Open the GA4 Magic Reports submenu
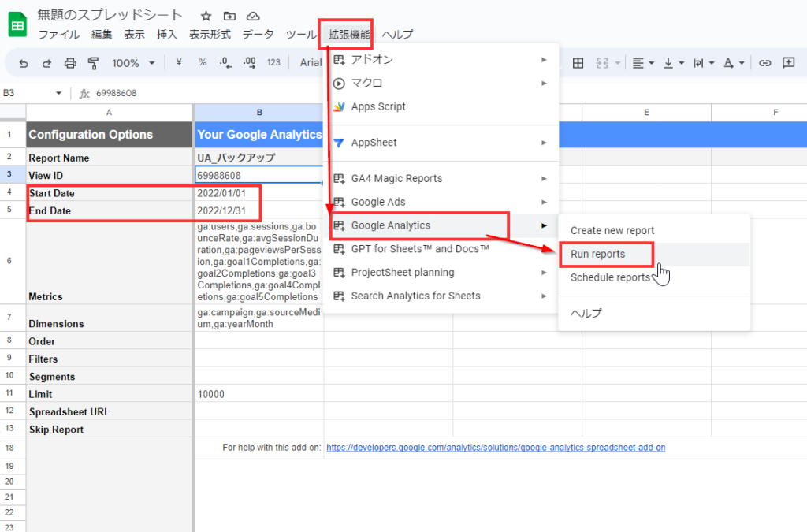807x532 pixels. (441, 179)
